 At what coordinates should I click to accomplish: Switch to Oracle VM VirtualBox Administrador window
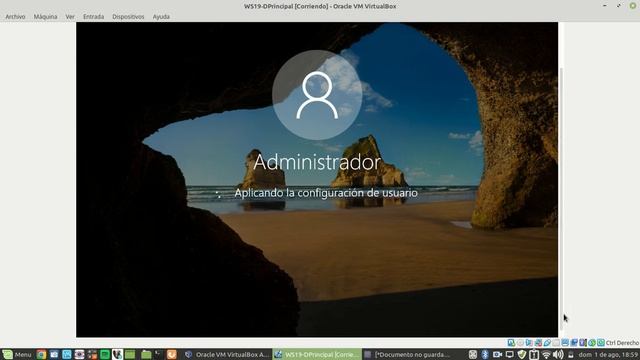point(227,355)
